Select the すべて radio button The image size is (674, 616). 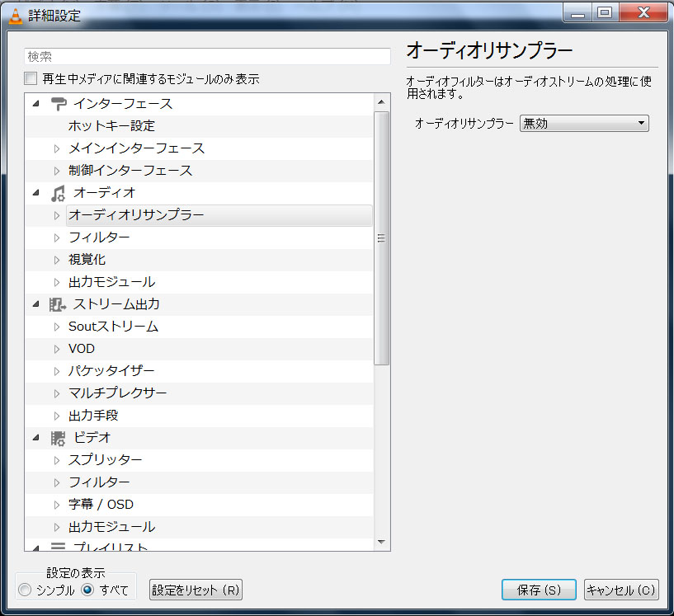(87, 590)
